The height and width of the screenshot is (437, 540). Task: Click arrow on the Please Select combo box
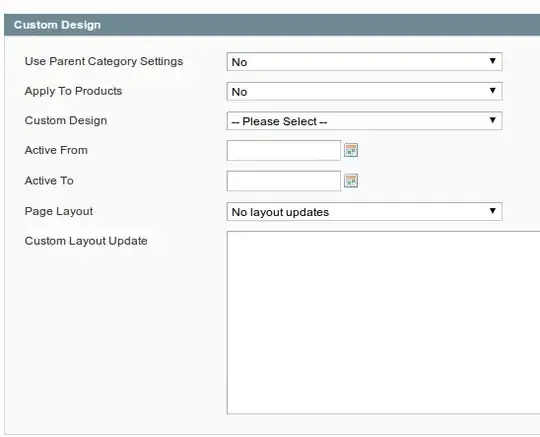tap(492, 120)
